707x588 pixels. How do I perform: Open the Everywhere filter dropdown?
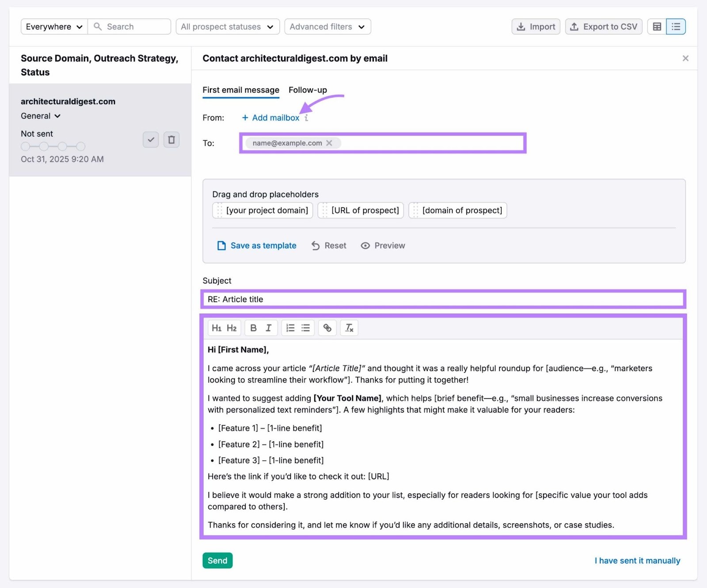pos(53,27)
